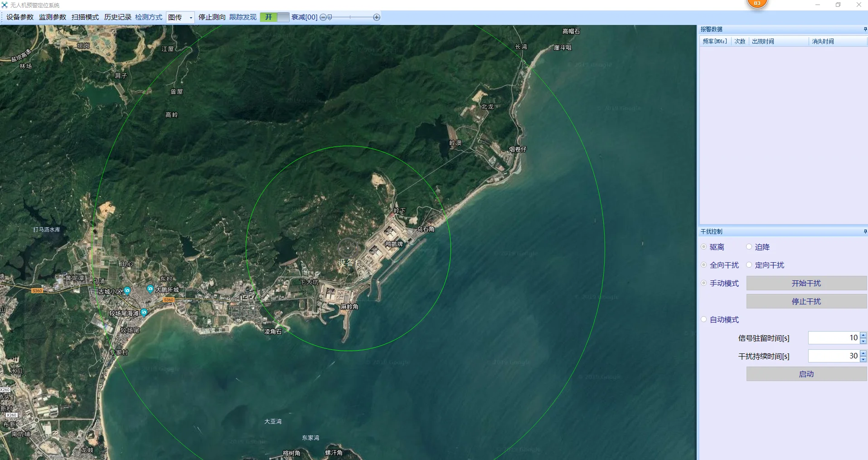Click the drone app icon in title bar

5,5
